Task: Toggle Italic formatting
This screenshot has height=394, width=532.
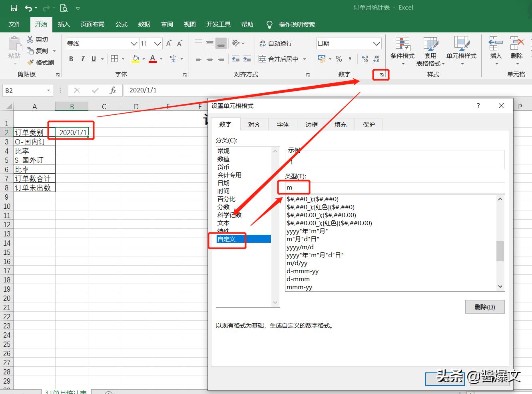Action: point(83,59)
